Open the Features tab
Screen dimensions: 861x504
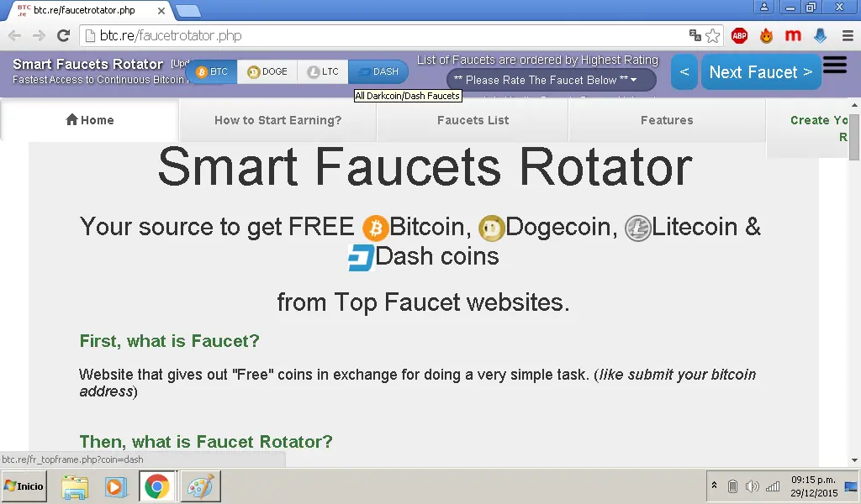(667, 120)
